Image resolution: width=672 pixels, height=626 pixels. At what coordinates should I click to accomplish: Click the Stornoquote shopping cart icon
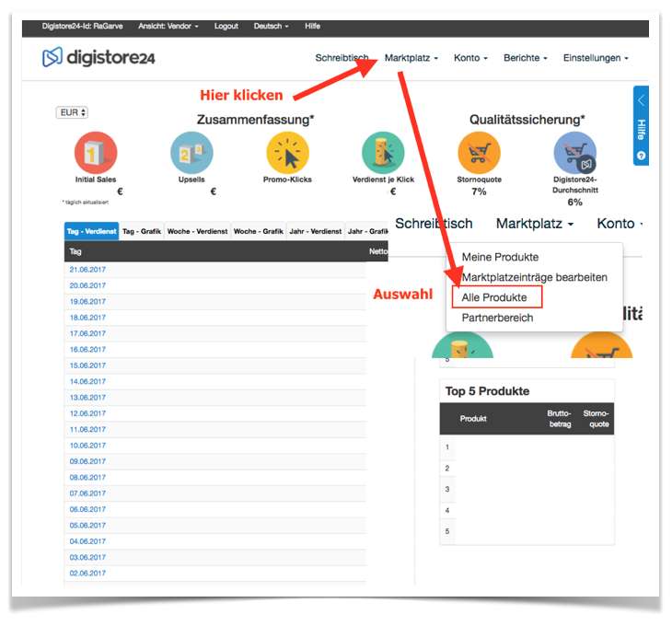(479, 153)
